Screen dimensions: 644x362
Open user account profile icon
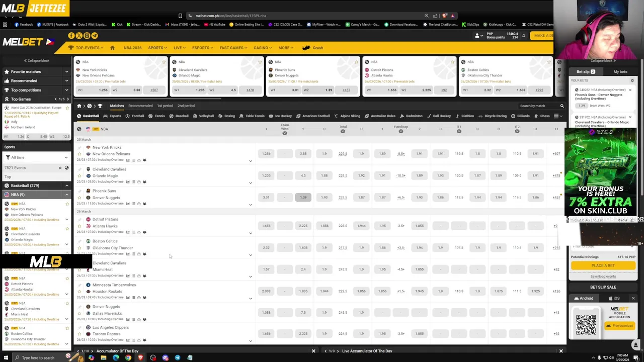tap(477, 36)
